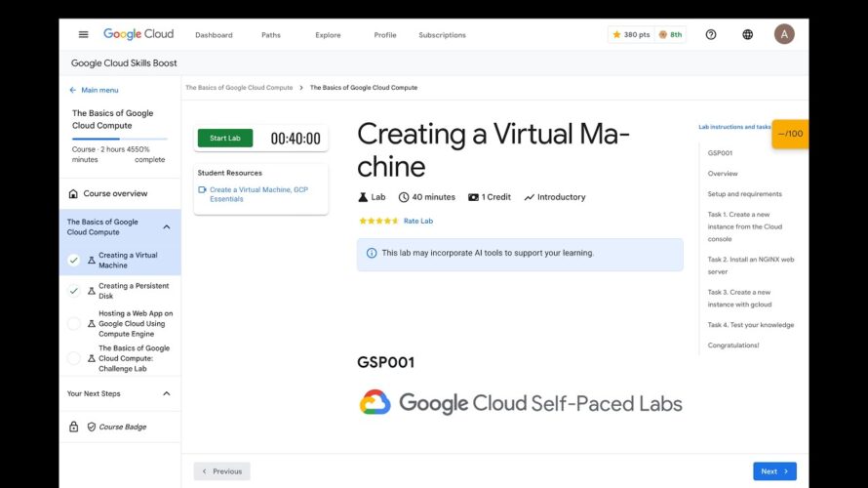868x488 pixels.
Task: Click the course progress bar
Action: [120, 139]
